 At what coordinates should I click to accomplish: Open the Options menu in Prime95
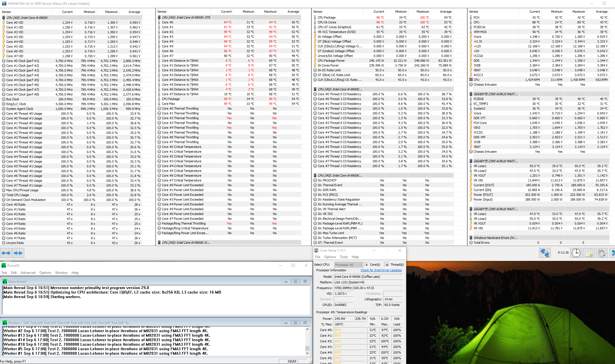[45, 273]
